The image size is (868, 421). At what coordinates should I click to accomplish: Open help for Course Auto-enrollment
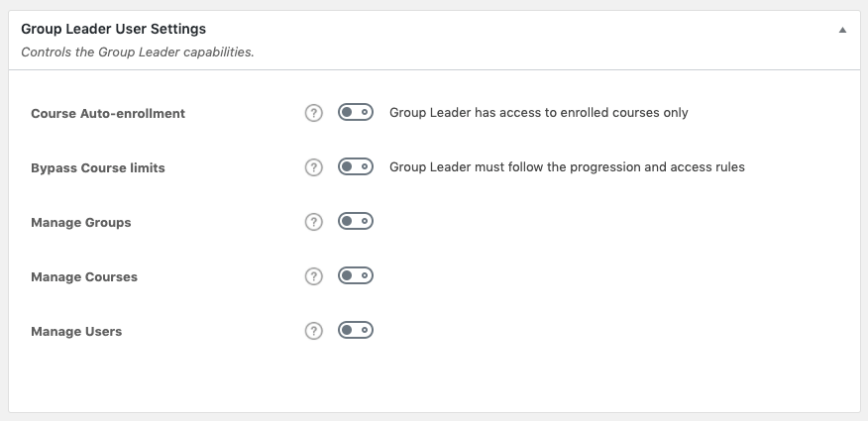point(314,113)
